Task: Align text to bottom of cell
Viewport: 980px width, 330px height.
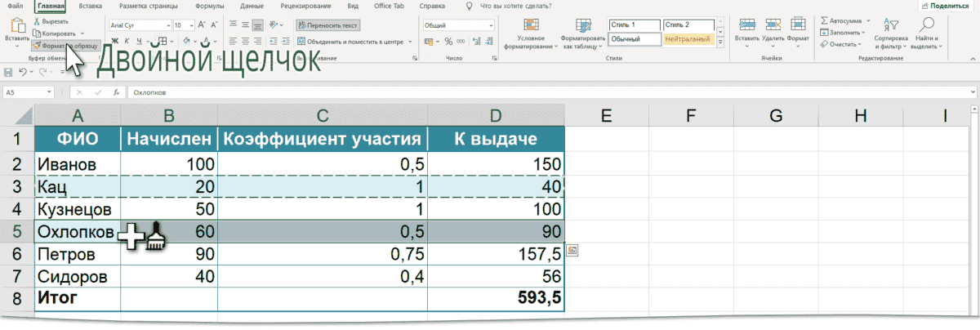Action: click(x=260, y=25)
